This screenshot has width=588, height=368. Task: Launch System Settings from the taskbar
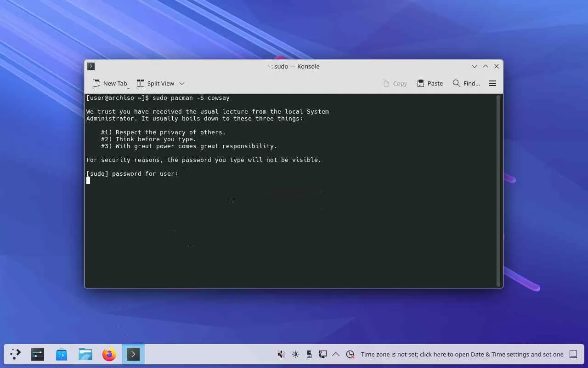38,354
